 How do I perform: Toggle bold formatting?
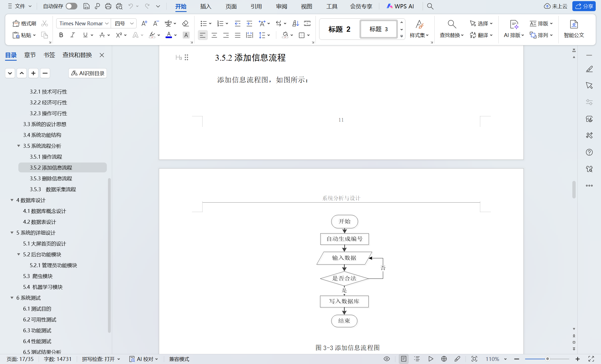tap(61, 35)
